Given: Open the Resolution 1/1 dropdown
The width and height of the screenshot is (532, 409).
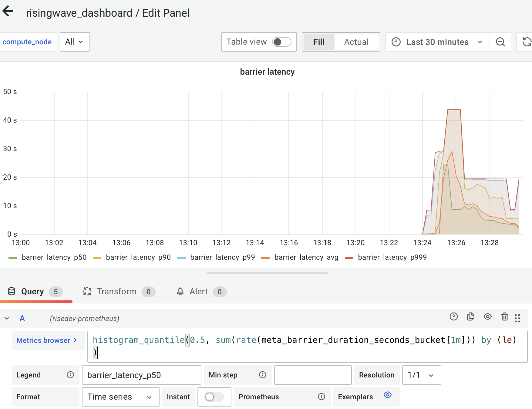Looking at the screenshot, I should tap(421, 375).
